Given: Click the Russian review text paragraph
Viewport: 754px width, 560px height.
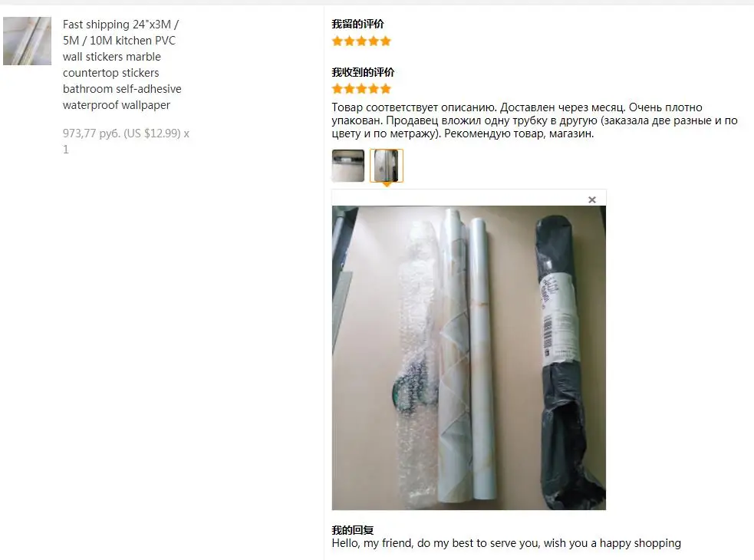Looking at the screenshot, I should (x=535, y=120).
